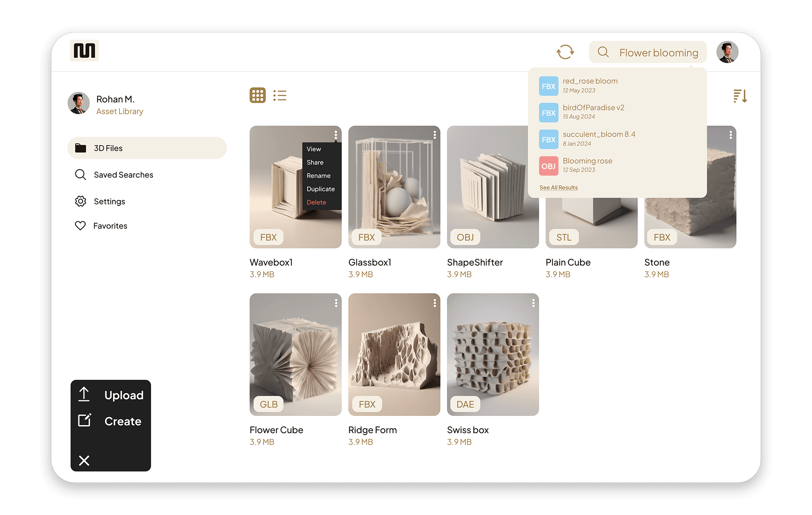Screen dimensions: 812x515
Task: Toggle Favorites heart in sidebar
Action: coord(80,226)
